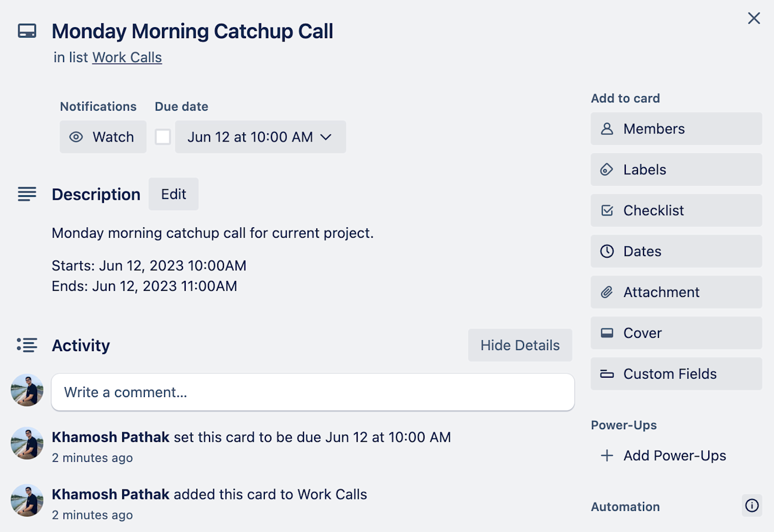Click the plus icon for Add Power-Ups

tap(607, 456)
